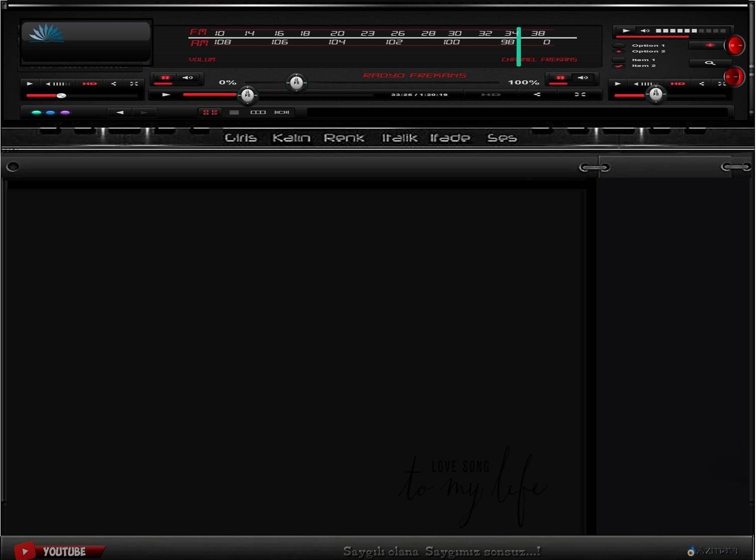
Task: Select the list view icon
Action: tap(234, 112)
